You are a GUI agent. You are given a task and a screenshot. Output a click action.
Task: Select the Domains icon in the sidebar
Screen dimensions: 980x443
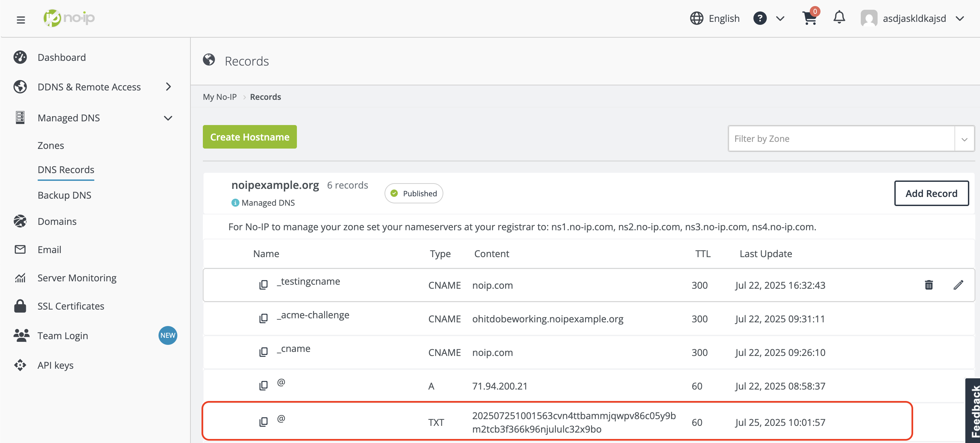[20, 221]
